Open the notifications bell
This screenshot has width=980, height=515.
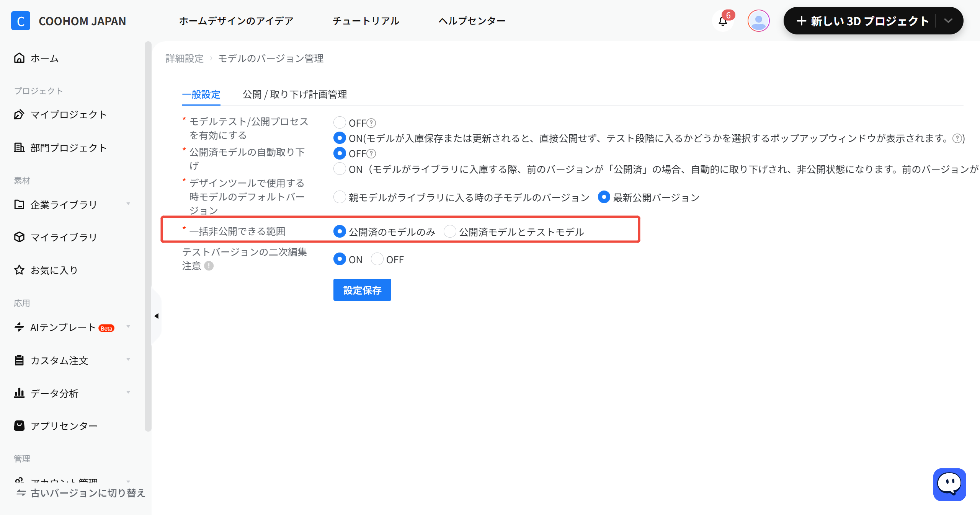click(x=723, y=21)
